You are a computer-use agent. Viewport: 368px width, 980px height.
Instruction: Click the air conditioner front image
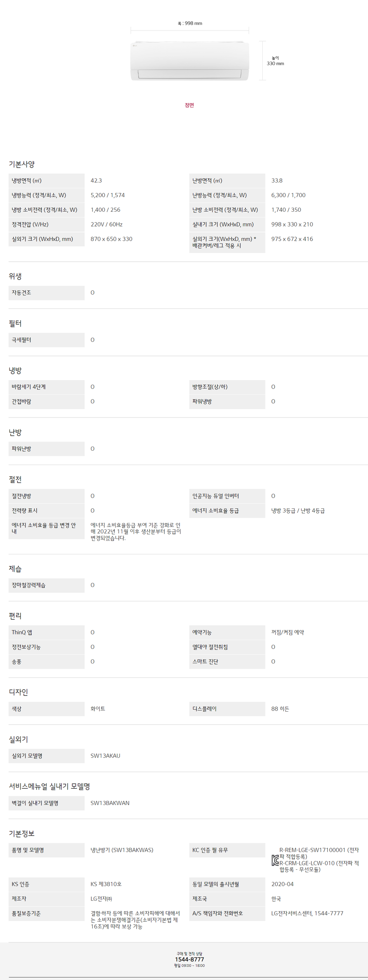click(x=190, y=61)
